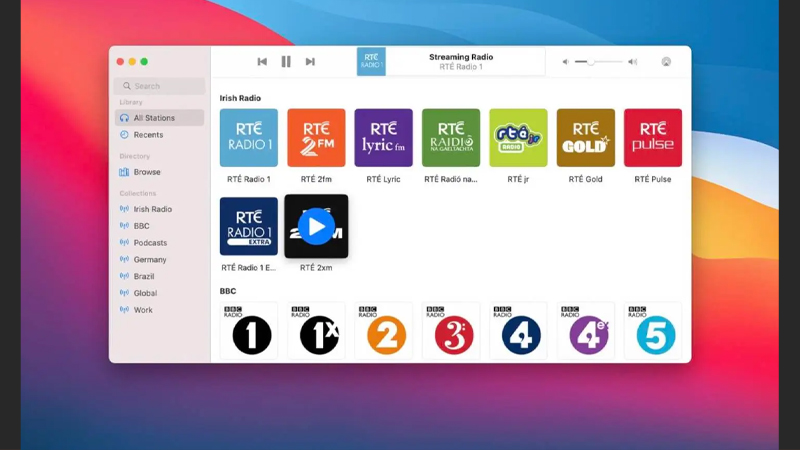Select the Irish Radio collection

152,209
